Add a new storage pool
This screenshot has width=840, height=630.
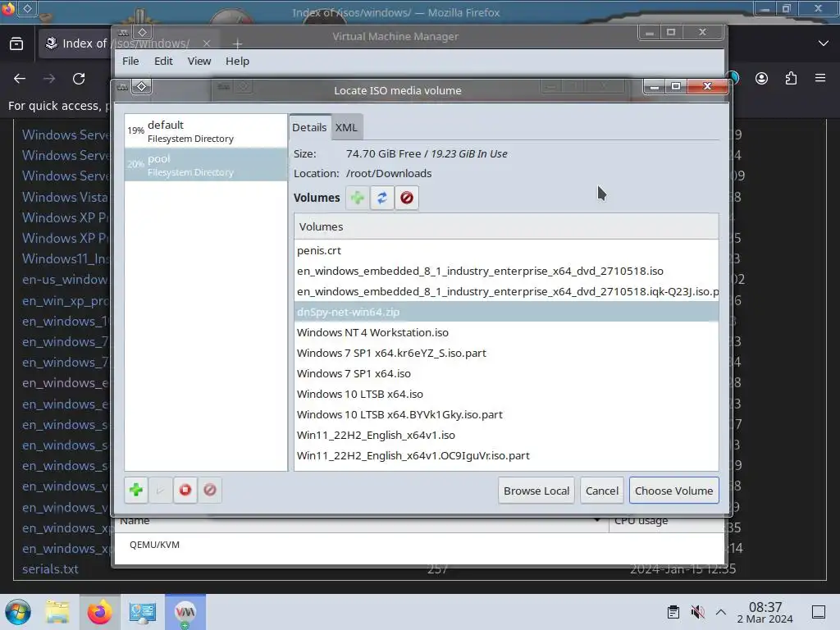[136, 490]
